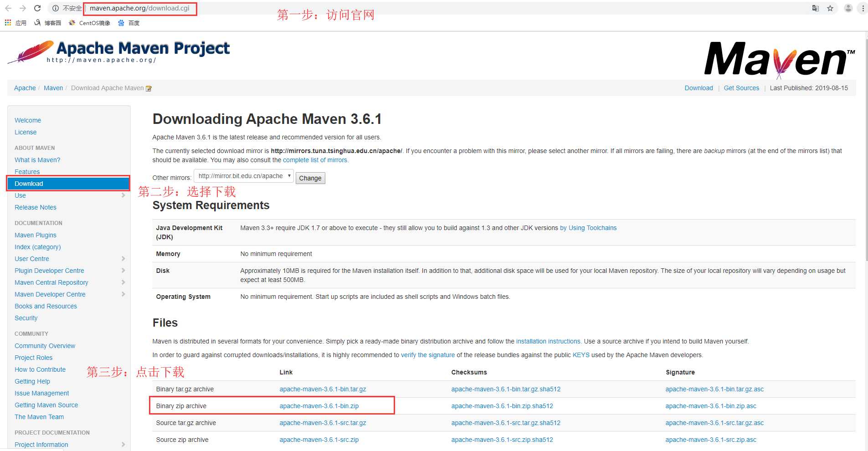Open How to Contribute sidebar link
The width and height of the screenshot is (868, 451).
(40, 369)
